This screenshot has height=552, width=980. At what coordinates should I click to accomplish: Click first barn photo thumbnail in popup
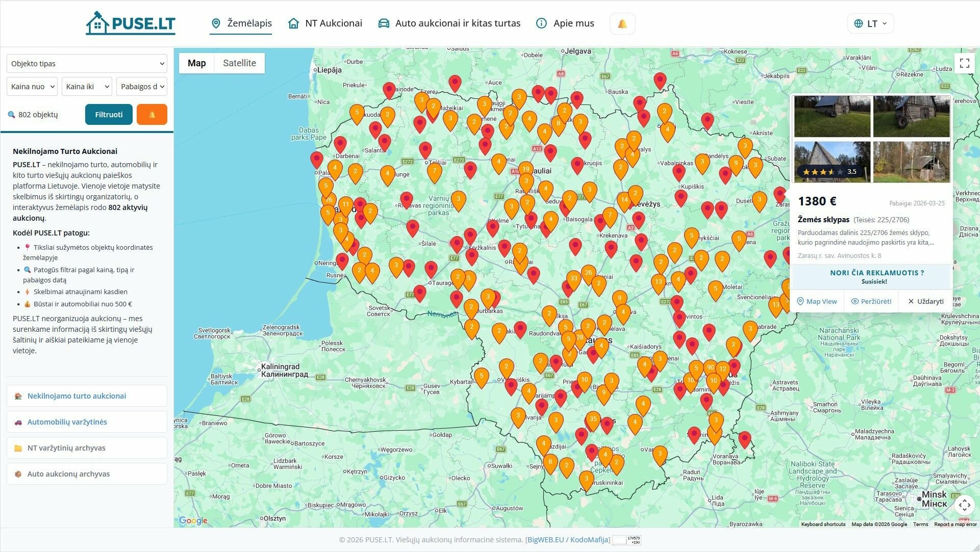click(832, 117)
